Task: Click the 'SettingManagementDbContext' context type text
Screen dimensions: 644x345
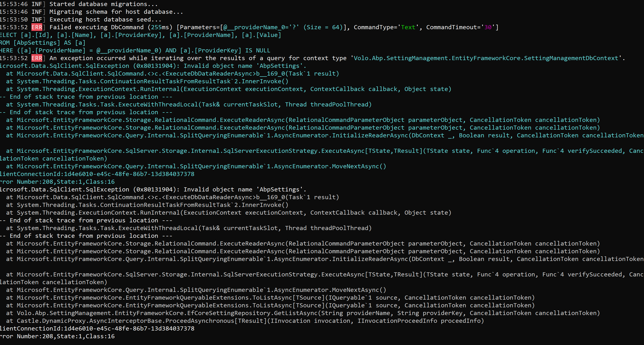Action: (x=571, y=58)
